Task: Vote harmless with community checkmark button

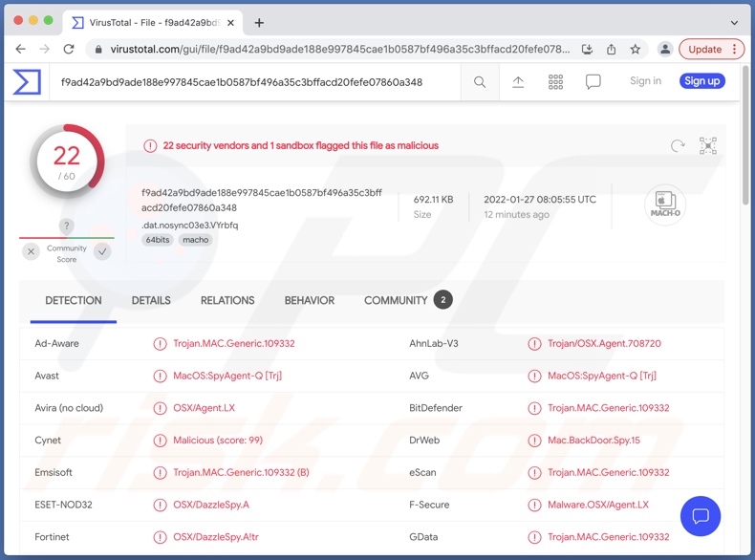Action: (102, 251)
